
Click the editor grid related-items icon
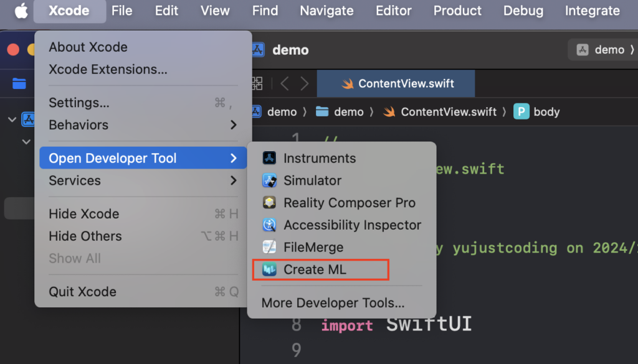pyautogui.click(x=256, y=83)
